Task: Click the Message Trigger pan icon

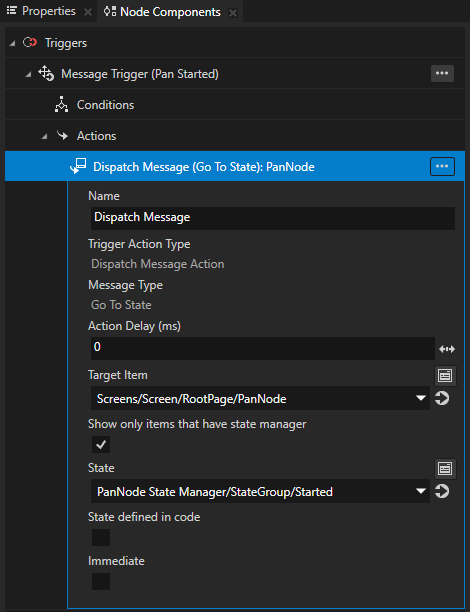Action: 46,73
